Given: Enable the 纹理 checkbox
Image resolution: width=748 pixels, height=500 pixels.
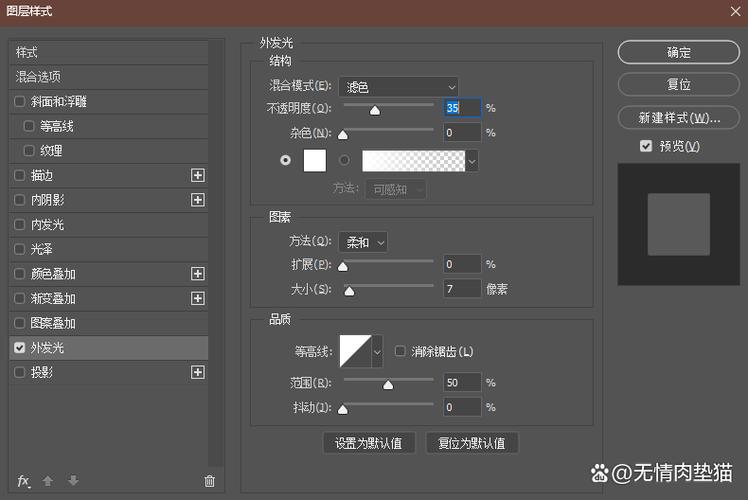Looking at the screenshot, I should click(29, 151).
